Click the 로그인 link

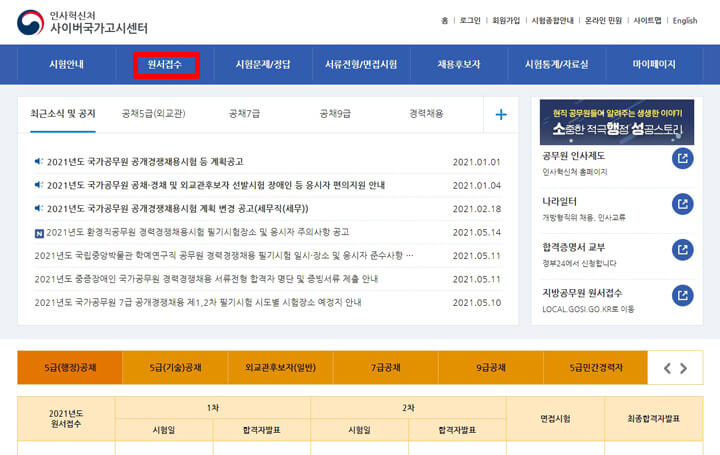(x=470, y=21)
